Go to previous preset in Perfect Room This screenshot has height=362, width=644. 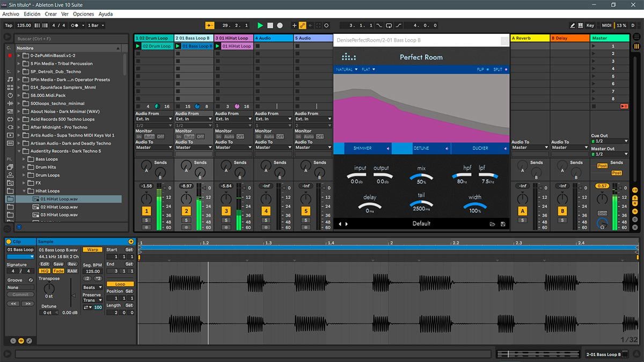[339, 224]
